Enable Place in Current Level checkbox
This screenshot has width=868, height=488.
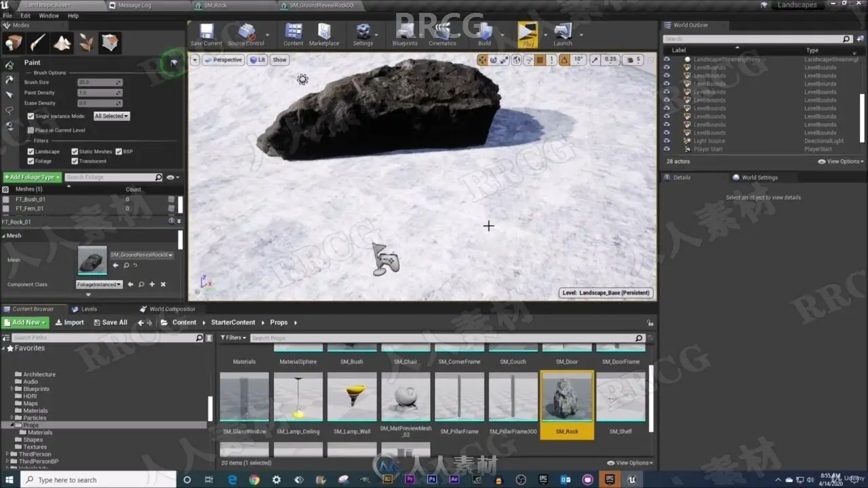click(x=31, y=130)
